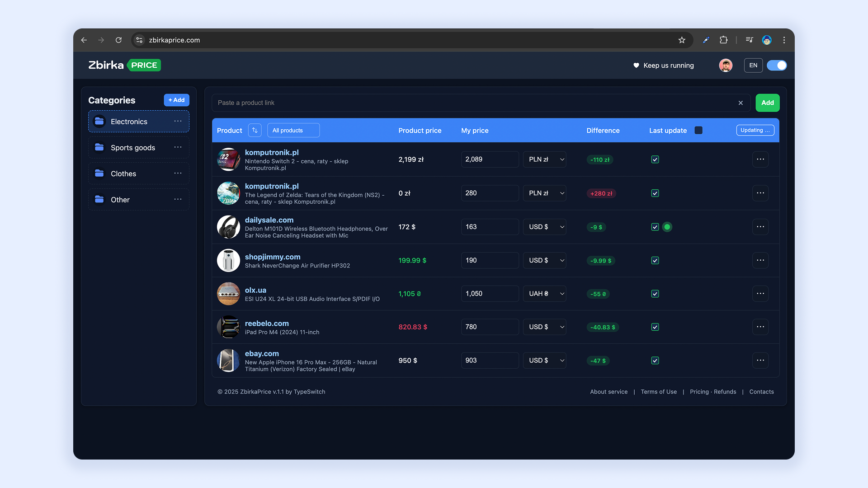Uncheck update checkbox for Shark Air Purifier

pos(655,261)
